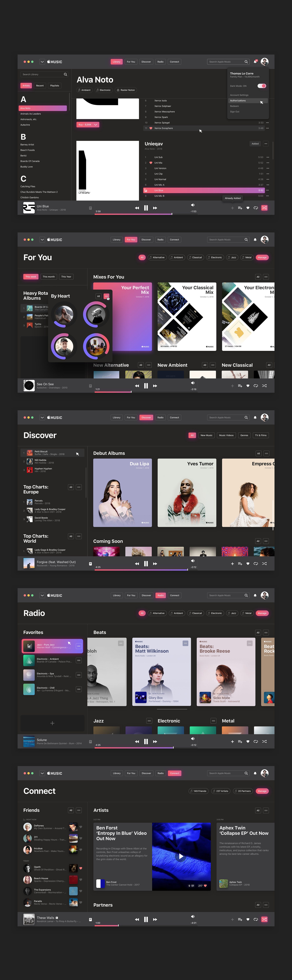Expand Top Charts Europe list view
This screenshot has width=292, height=980.
coord(79,487)
